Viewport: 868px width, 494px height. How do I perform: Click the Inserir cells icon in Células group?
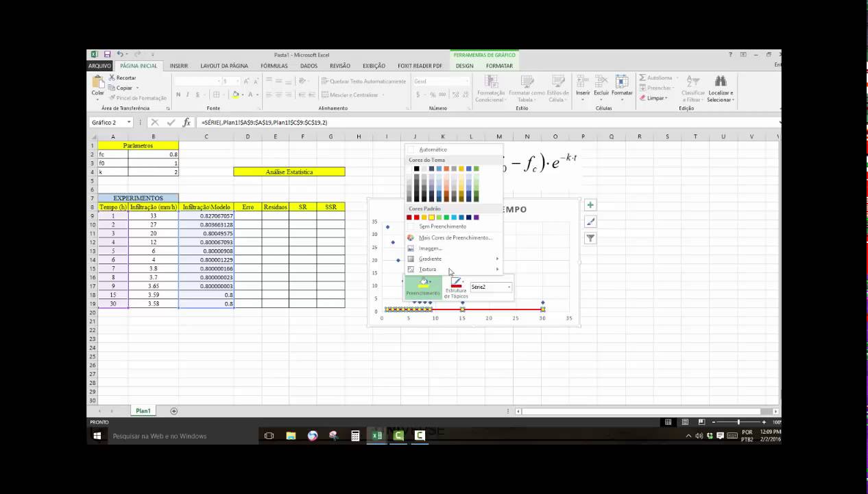coord(582,81)
